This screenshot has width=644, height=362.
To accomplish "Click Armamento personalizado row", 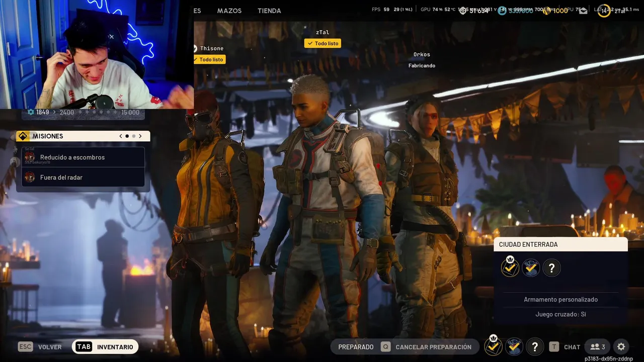I will pyautogui.click(x=561, y=300).
